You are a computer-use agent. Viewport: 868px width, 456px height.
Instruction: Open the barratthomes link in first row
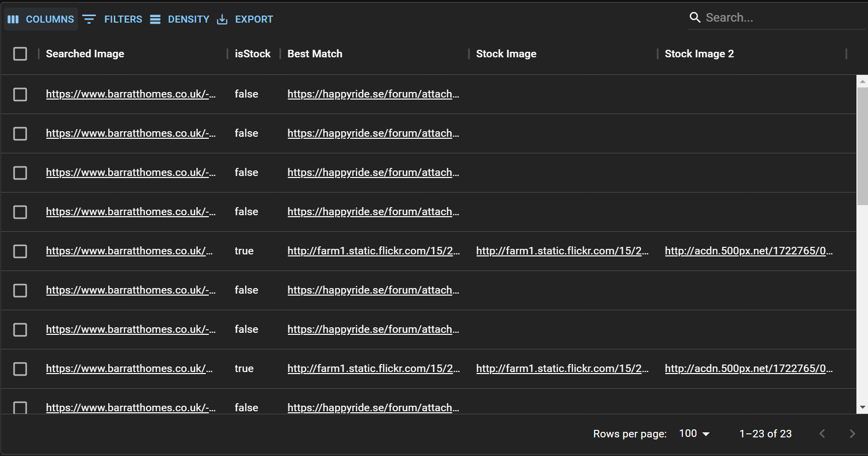click(x=131, y=94)
